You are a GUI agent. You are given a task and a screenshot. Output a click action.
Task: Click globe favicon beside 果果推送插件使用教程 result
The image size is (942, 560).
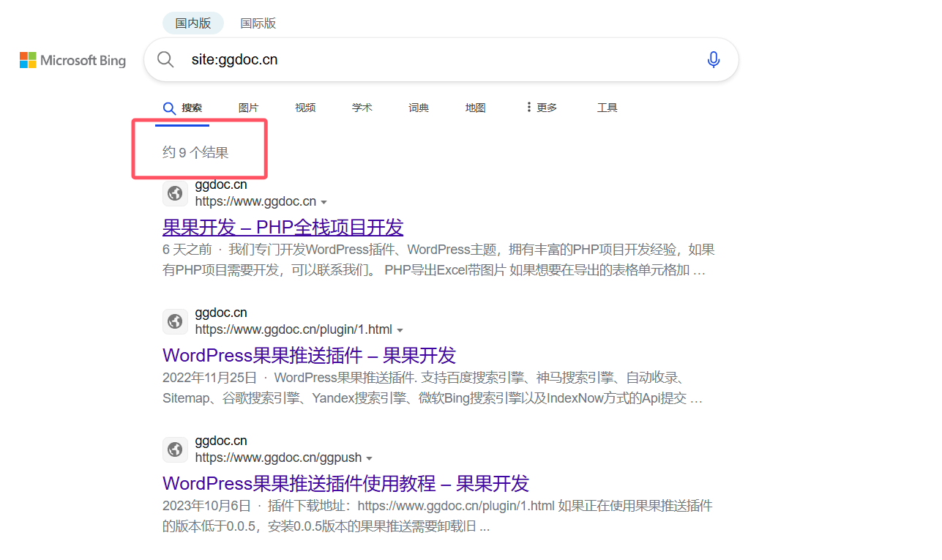(175, 449)
